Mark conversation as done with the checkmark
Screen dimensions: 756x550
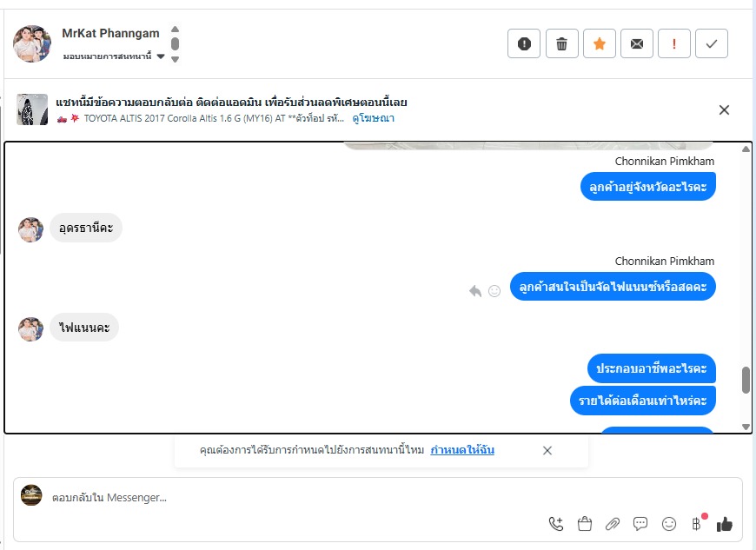[x=712, y=43]
